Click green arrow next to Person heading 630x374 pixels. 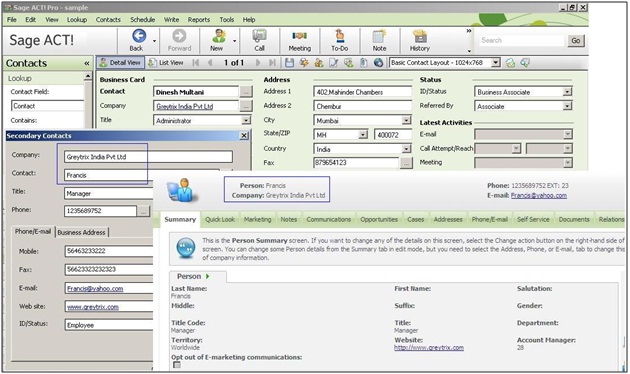[x=208, y=276]
